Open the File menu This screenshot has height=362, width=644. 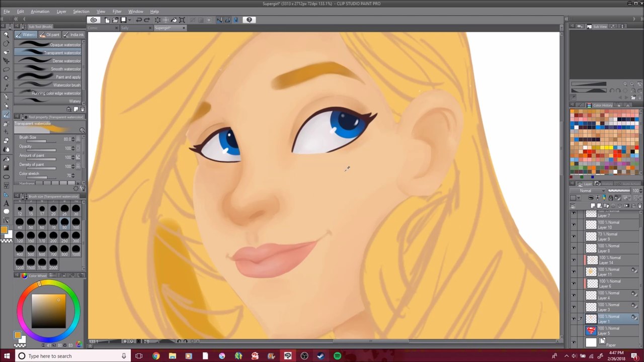click(7, 12)
